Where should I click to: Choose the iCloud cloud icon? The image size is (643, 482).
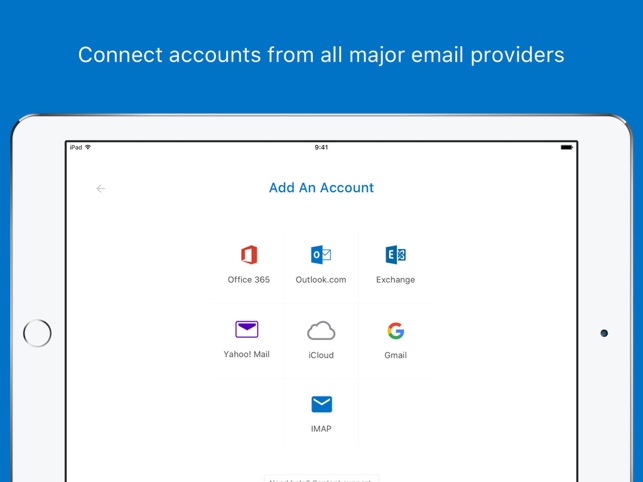(x=321, y=331)
